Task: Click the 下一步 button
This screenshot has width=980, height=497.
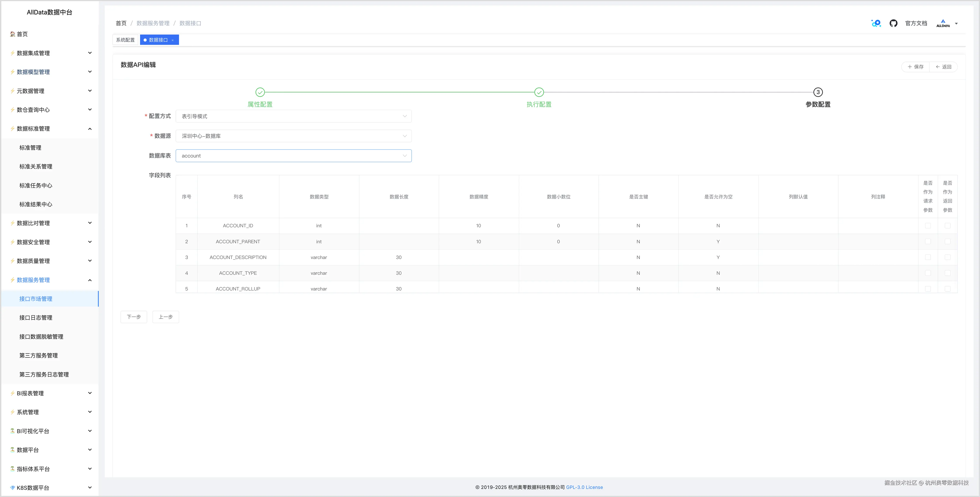Action: click(133, 317)
